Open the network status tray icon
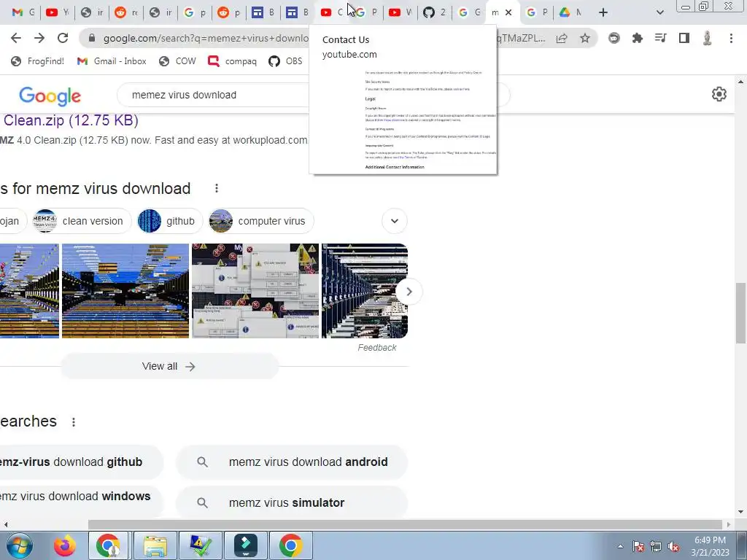 pos(656,546)
